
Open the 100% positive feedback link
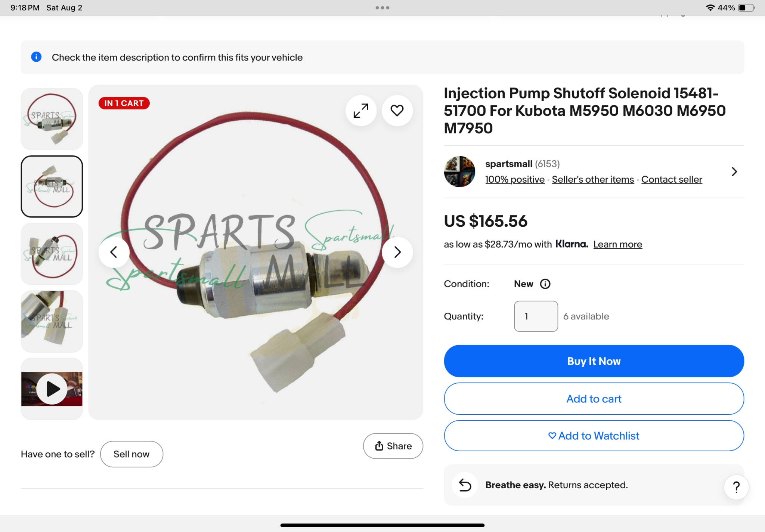click(x=514, y=180)
